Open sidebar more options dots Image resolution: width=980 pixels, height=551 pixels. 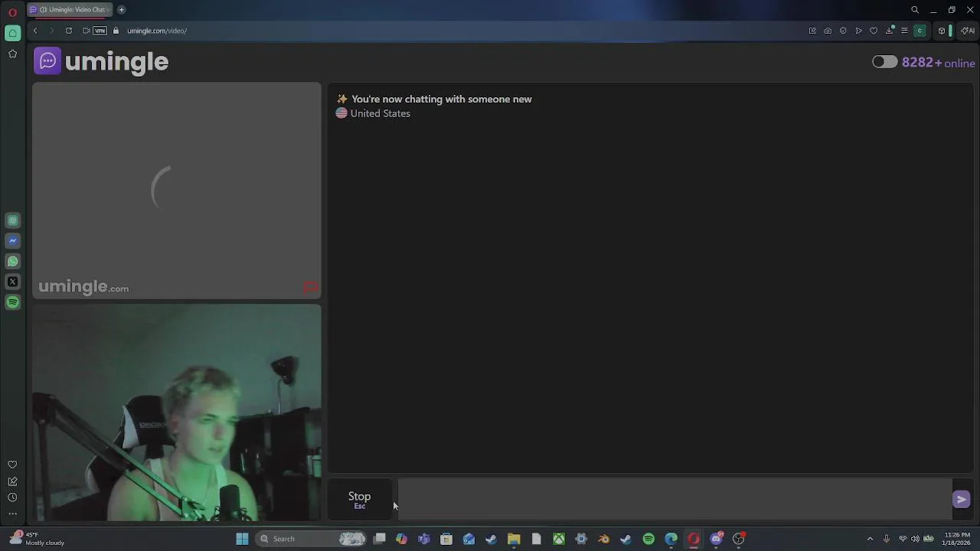[12, 514]
